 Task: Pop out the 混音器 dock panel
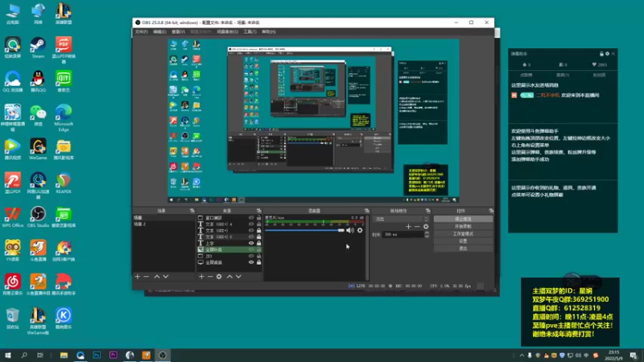pyautogui.click(x=367, y=211)
